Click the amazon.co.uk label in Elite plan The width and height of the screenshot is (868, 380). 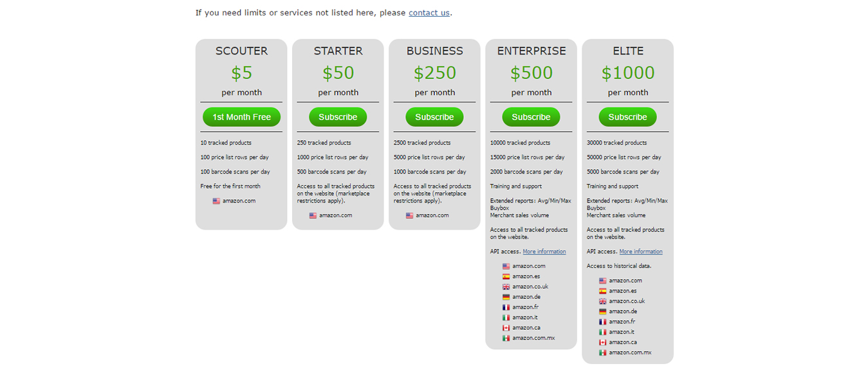627,302
